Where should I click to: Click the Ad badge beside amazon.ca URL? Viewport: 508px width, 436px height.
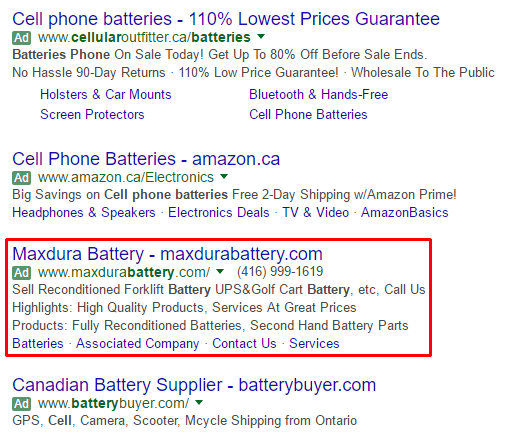tap(22, 178)
